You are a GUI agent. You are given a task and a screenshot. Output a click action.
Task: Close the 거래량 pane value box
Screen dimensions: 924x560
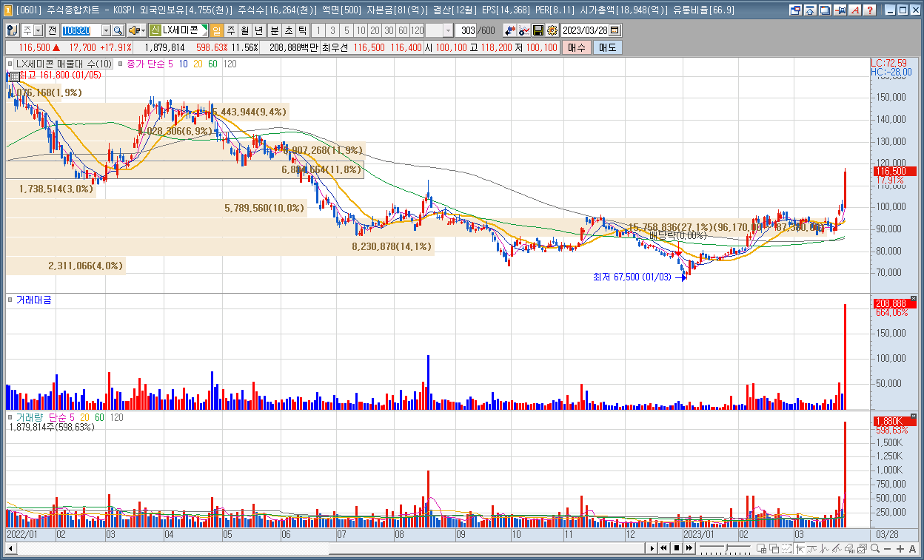pos(913,417)
